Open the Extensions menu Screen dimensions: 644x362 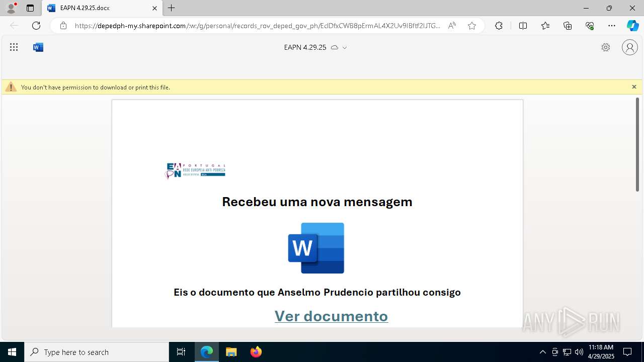click(499, 26)
